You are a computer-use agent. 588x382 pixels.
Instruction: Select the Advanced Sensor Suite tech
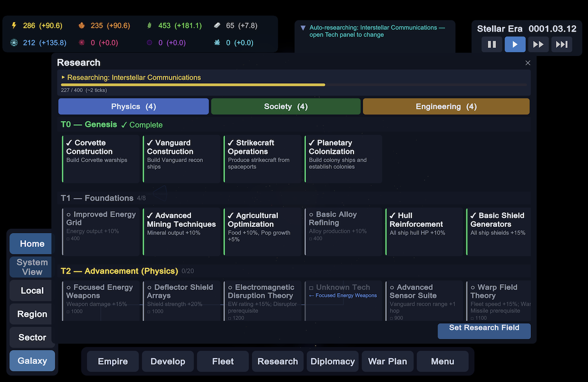click(x=424, y=301)
